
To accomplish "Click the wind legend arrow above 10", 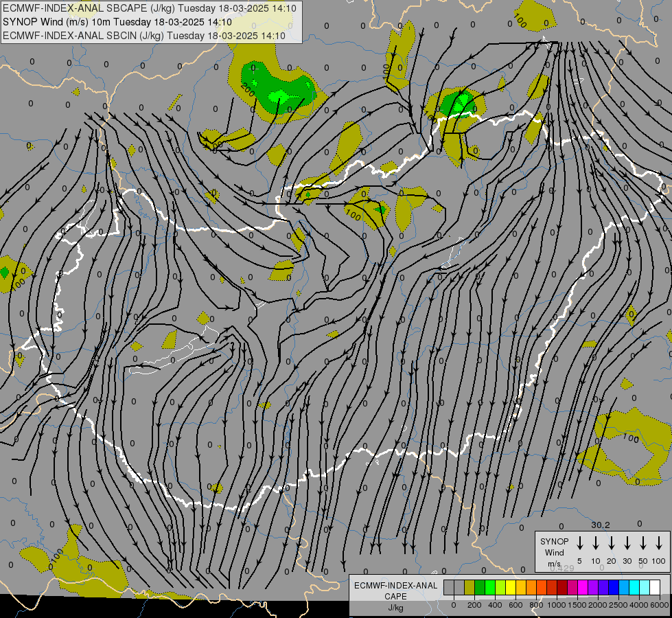I will coord(595,543).
